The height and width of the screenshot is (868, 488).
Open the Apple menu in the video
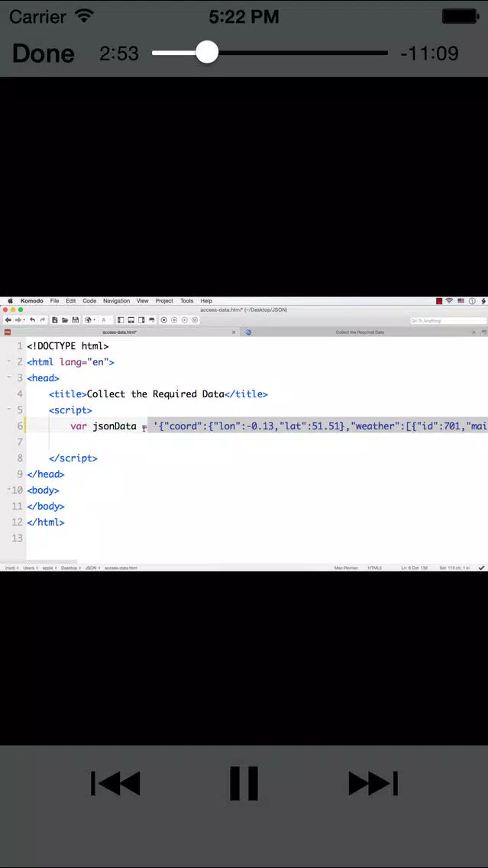click(x=10, y=301)
